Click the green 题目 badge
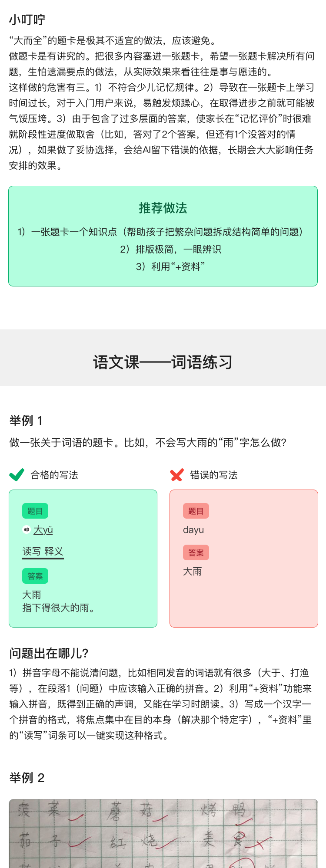Screen dimensions: 326x868 click(35, 511)
